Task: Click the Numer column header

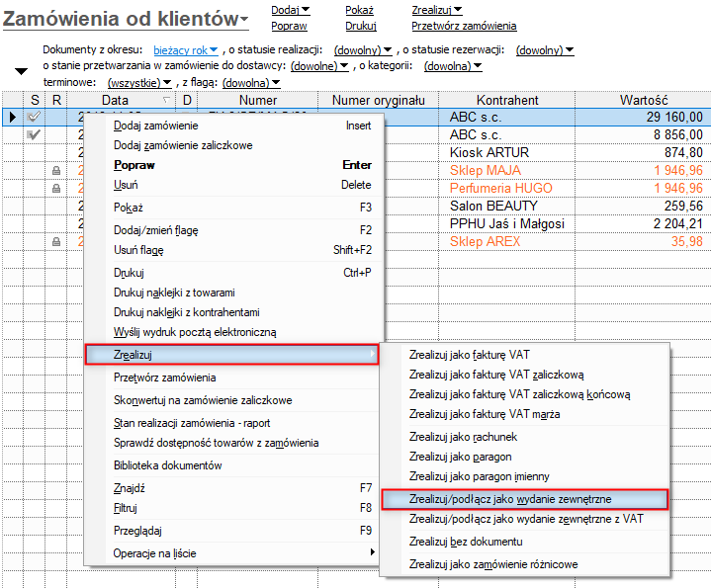Action: point(257,100)
